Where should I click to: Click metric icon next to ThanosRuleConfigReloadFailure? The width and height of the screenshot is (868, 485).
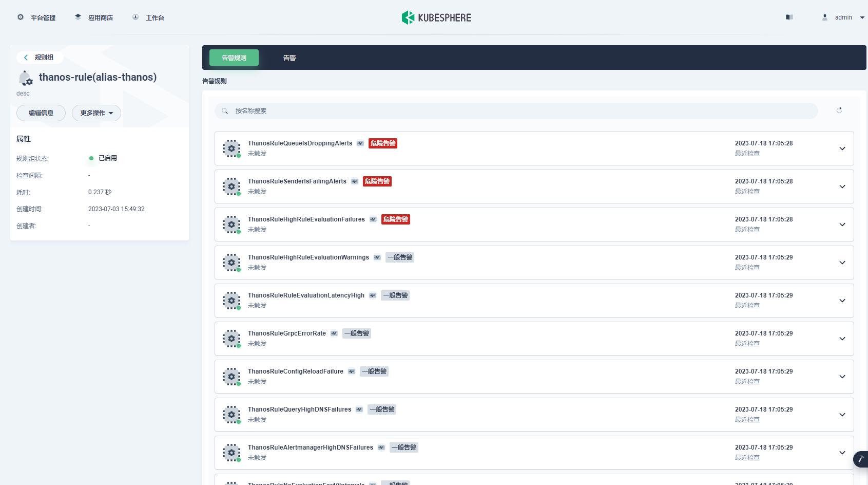[x=352, y=371]
